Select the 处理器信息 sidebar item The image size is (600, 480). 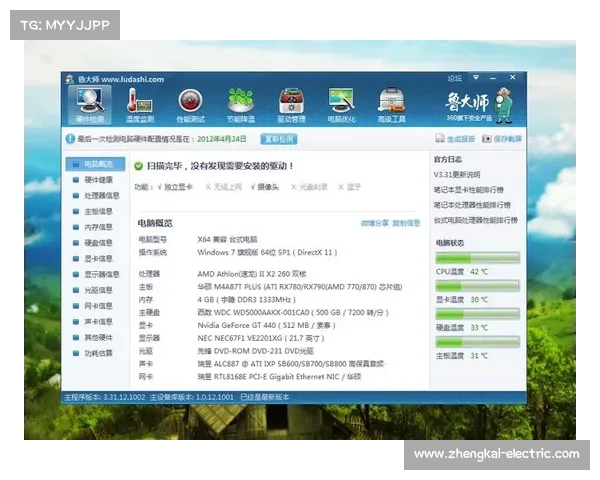(x=96, y=196)
